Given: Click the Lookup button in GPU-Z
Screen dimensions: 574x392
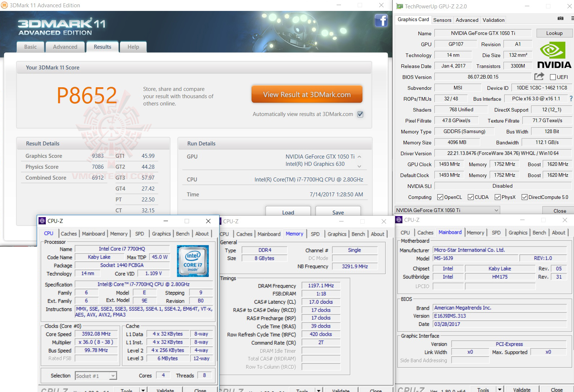Looking at the screenshot, I should (x=554, y=33).
